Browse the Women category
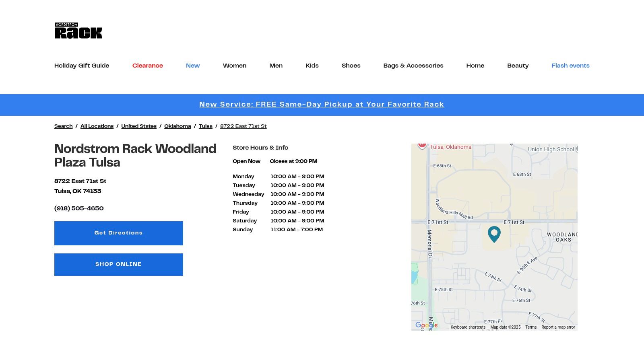The image size is (644, 362). 235,66
